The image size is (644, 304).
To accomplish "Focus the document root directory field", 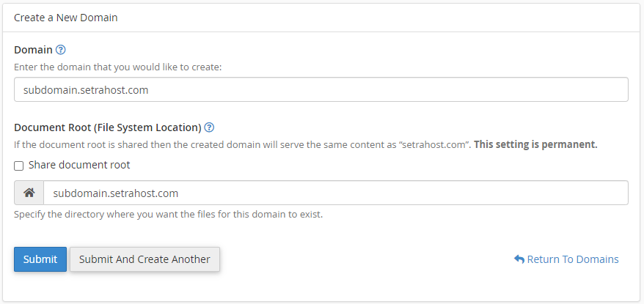I will click(x=335, y=193).
